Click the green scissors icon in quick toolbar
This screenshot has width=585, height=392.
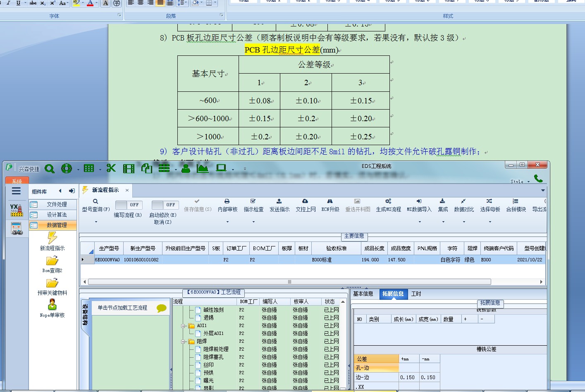111,168
